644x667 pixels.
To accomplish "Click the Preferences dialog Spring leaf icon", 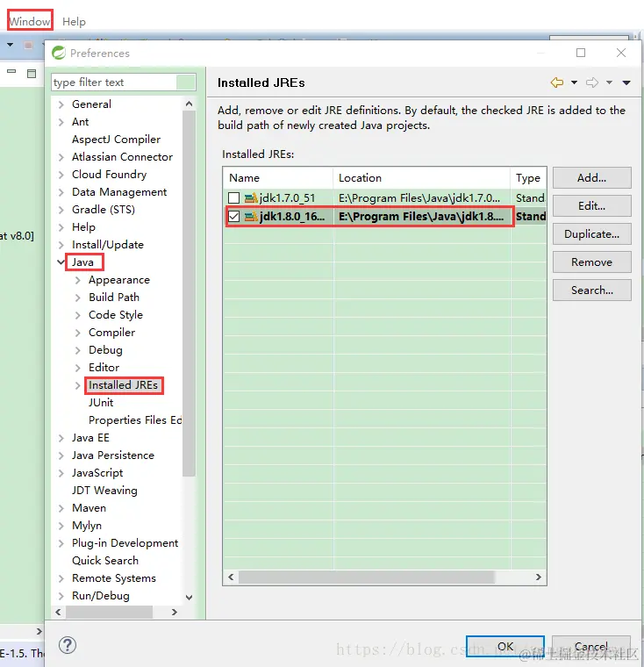I will click(x=58, y=53).
